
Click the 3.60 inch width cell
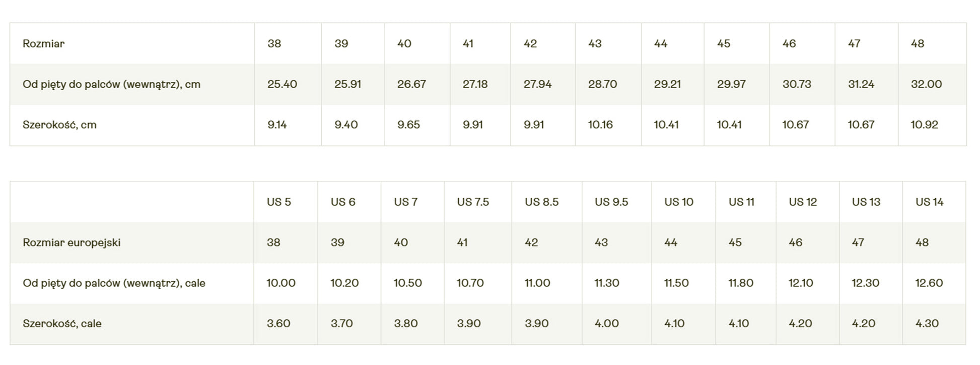coord(278,324)
